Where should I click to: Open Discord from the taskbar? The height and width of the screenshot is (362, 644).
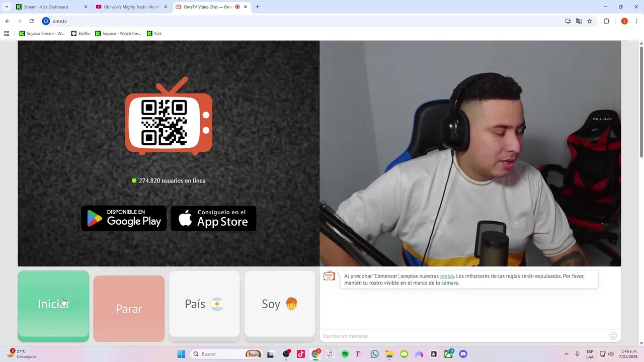pos(463,354)
